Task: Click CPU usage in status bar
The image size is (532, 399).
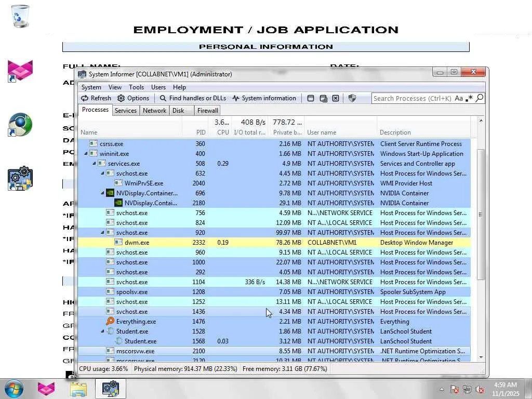Action: click(103, 369)
